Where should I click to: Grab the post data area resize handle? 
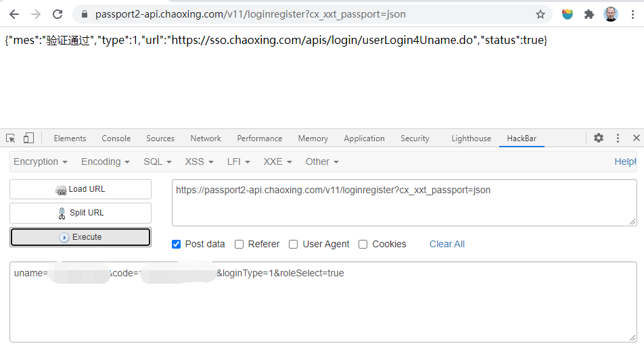click(x=632, y=338)
